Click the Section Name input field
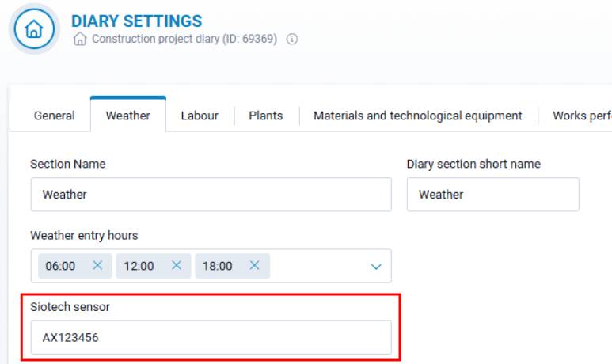 pos(211,195)
